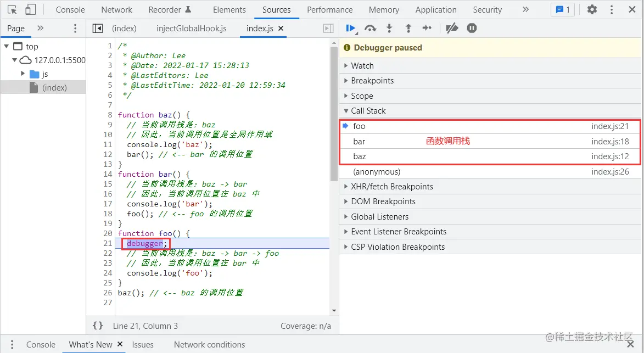Open the DevTools settings gear
Viewport: 644px width, 353px height.
pyautogui.click(x=592, y=9)
